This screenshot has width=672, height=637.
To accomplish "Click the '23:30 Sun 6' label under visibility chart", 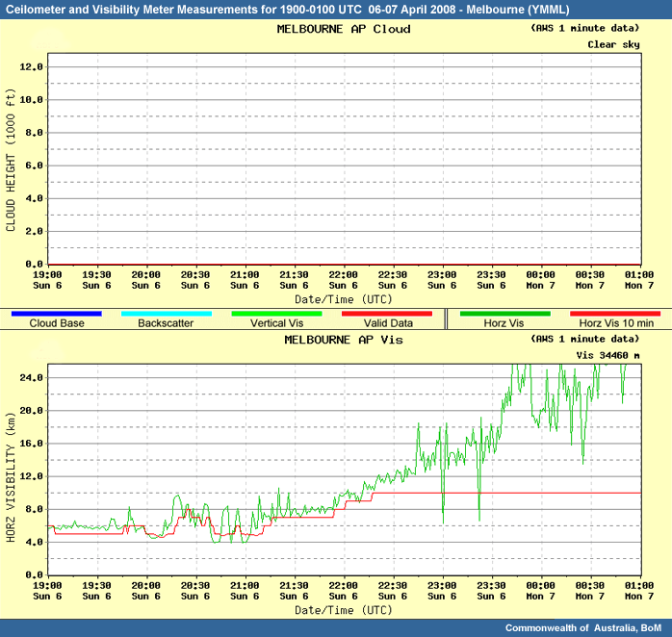I will (x=491, y=591).
